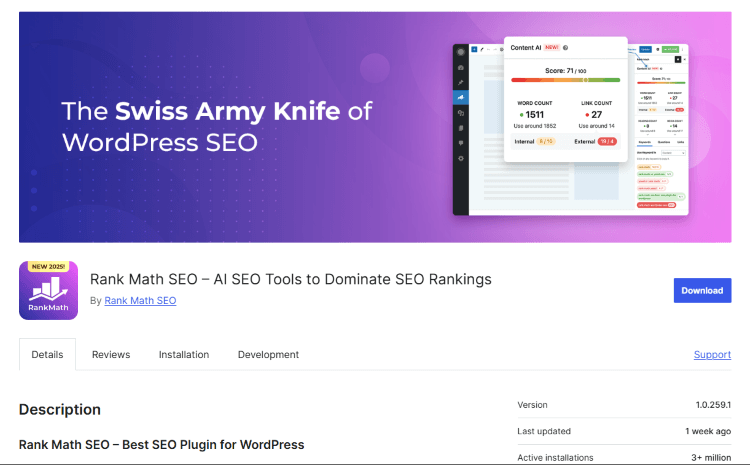
Task: Click the Version value 1.0.259.1
Action: (x=713, y=405)
